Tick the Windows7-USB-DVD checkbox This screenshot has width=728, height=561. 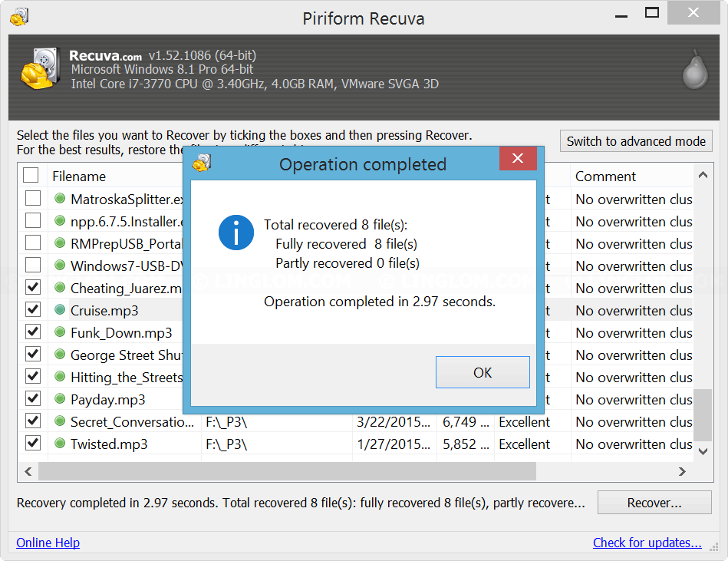tap(32, 265)
